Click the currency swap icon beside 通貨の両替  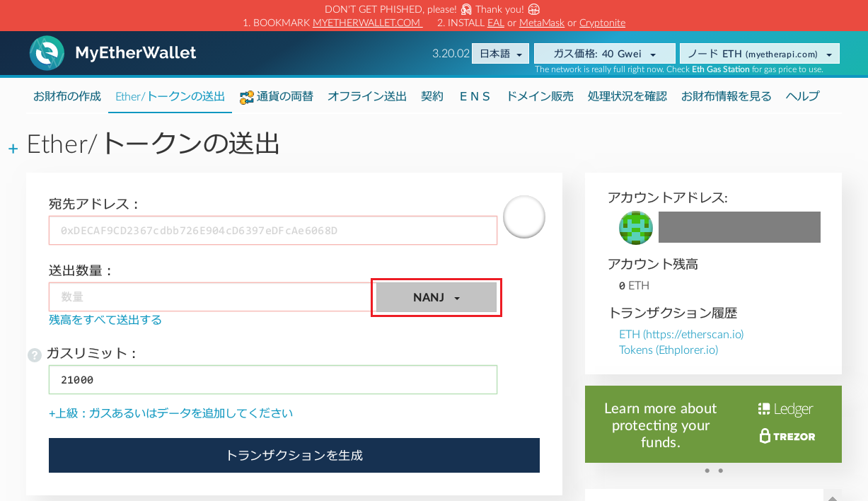[247, 97]
